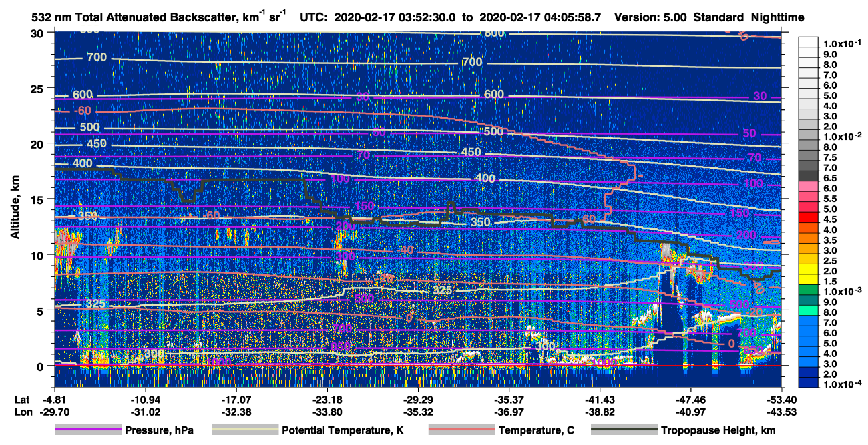This screenshot has width=868, height=445.
Task: Click the colorbar label '1.0x10-4'
Action: click(x=842, y=385)
